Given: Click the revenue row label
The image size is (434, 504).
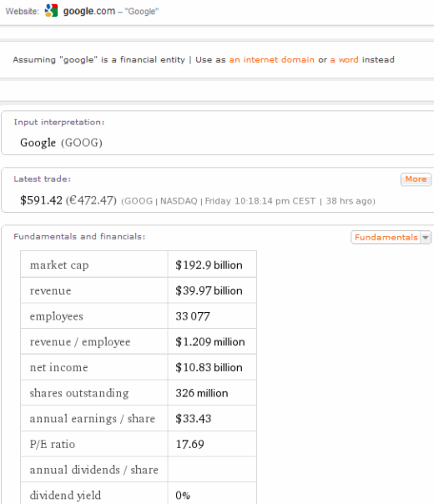Looking at the screenshot, I should pyautogui.click(x=50, y=291).
